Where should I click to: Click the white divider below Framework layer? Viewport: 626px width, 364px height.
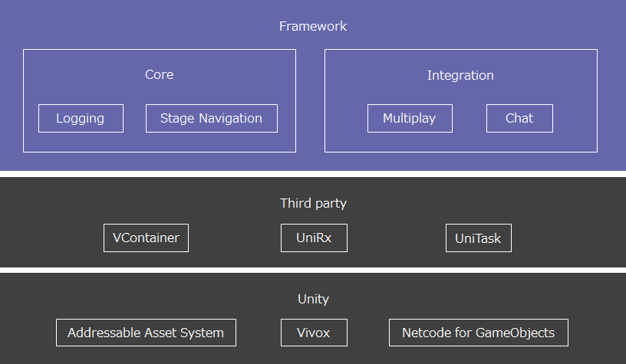(313, 174)
